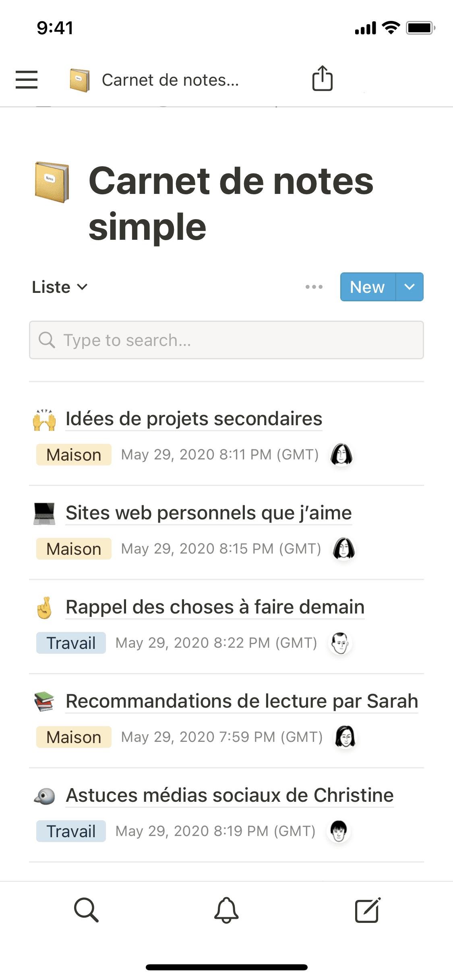Expand the Liste view dropdown
Screen dimensions: 453x980
[60, 287]
